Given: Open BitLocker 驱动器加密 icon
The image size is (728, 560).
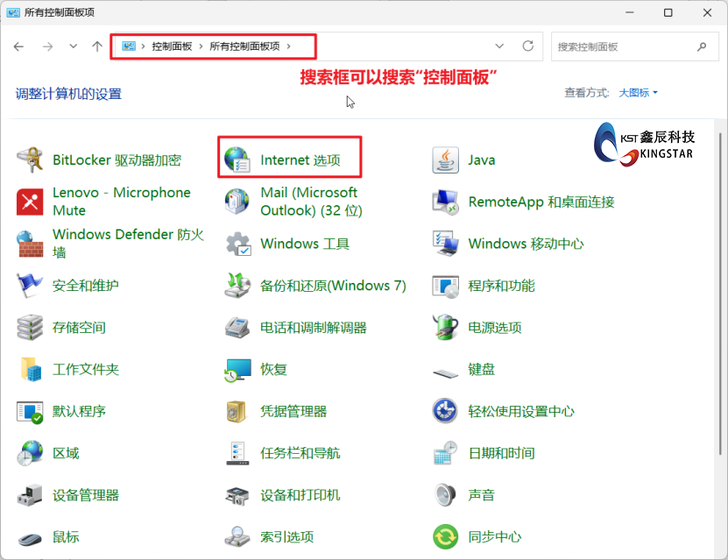Looking at the screenshot, I should coord(31,160).
